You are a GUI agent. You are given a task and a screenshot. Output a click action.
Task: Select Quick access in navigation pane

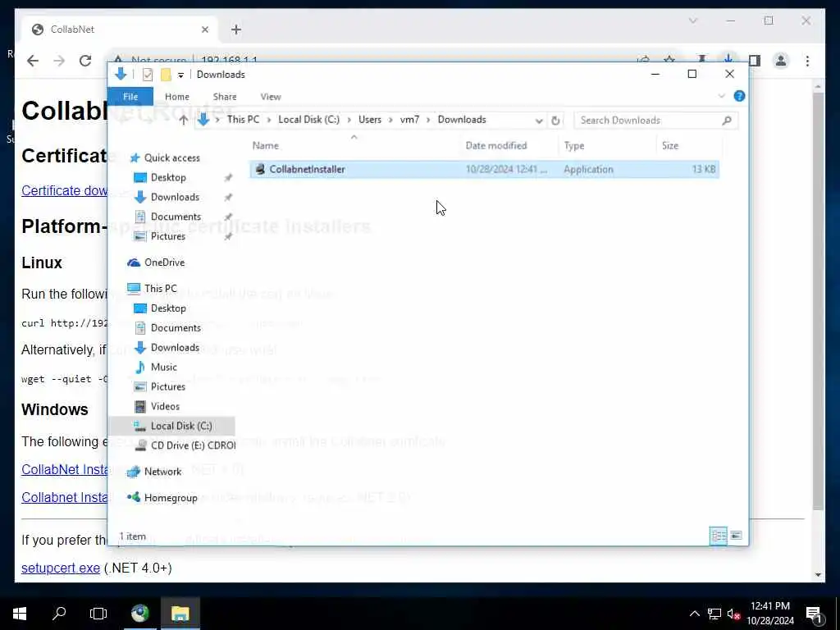[171, 158]
